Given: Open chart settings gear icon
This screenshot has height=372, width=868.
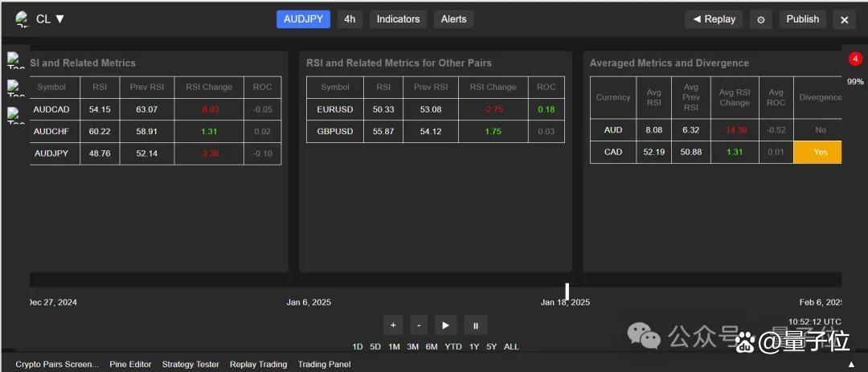Looking at the screenshot, I should click(x=761, y=20).
